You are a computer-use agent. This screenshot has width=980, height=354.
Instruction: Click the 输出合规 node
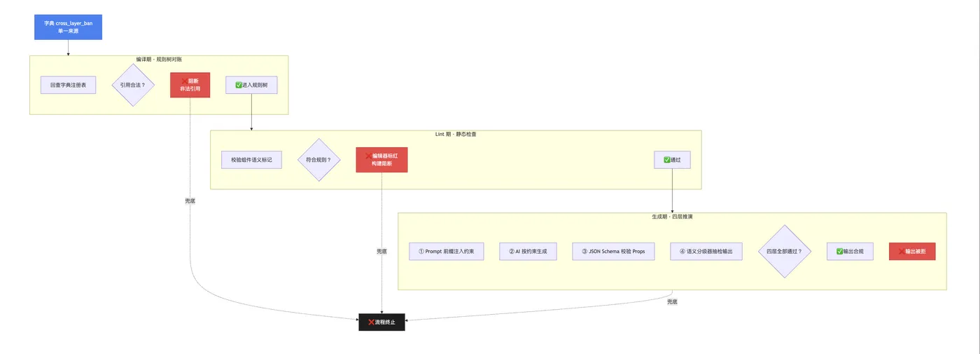850,252
